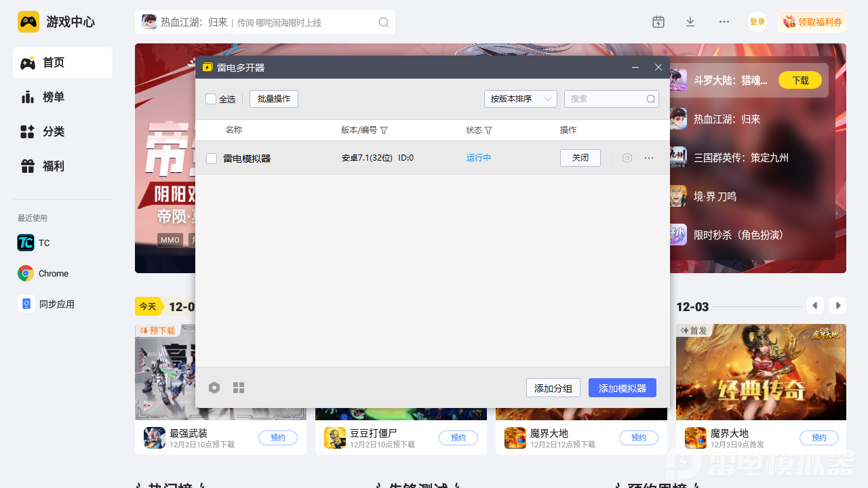Click the settings hexagon icon at dialog bottom

click(214, 387)
